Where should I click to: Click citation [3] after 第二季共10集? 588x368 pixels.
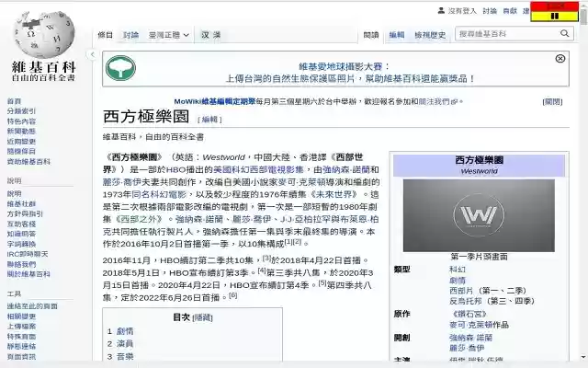click(266, 258)
